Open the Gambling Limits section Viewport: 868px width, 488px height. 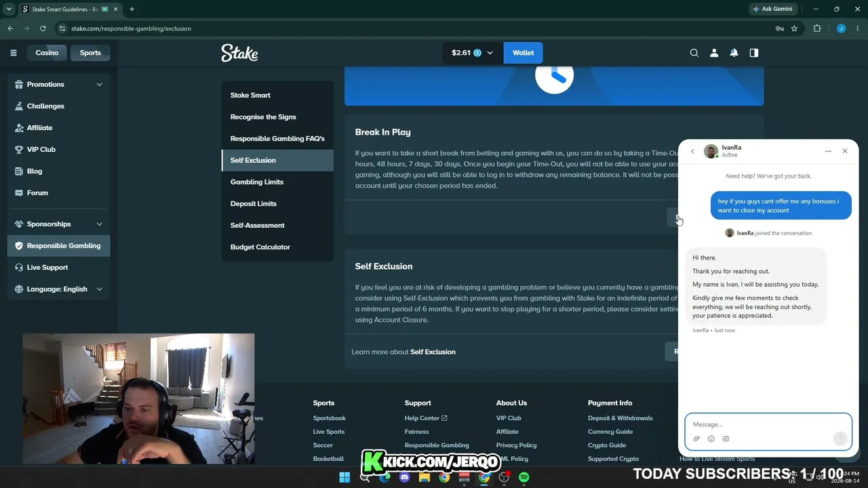point(277,182)
